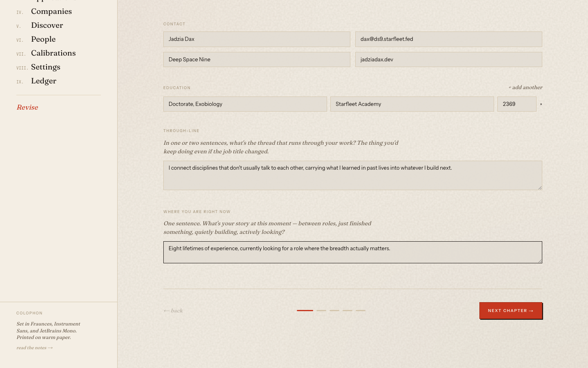This screenshot has height=368, width=588.
Task: Open Settings from sidebar
Action: coord(46,67)
